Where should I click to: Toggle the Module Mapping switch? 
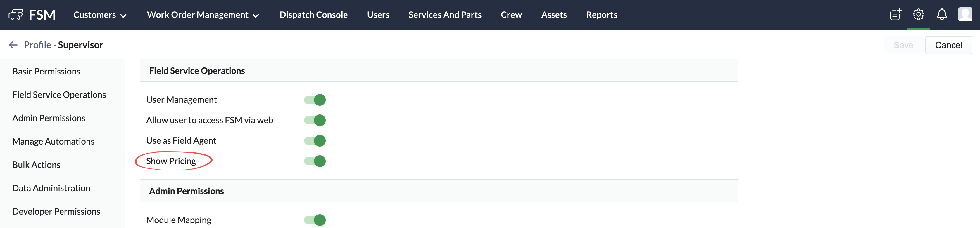pos(315,220)
